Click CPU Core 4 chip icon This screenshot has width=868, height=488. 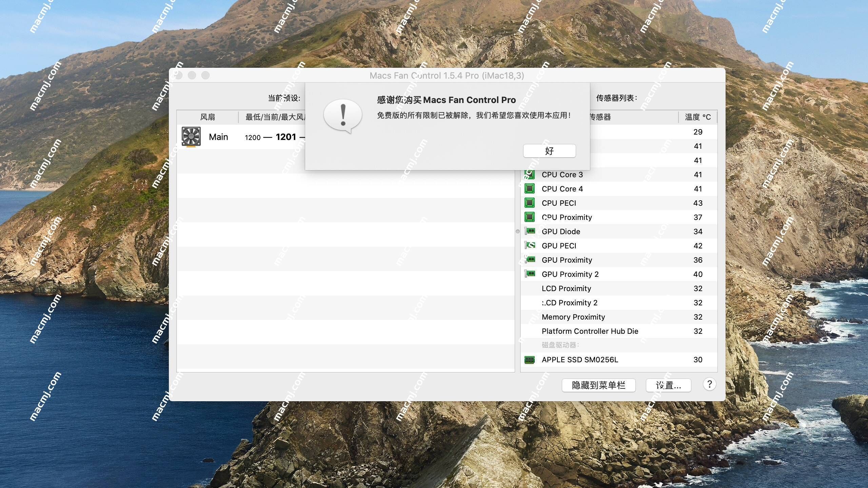(530, 189)
